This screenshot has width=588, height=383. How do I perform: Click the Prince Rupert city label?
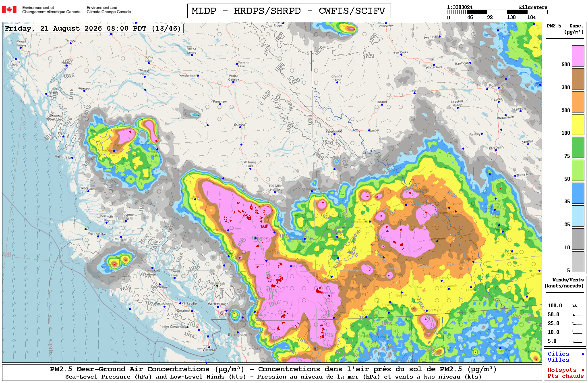click(x=21, y=43)
